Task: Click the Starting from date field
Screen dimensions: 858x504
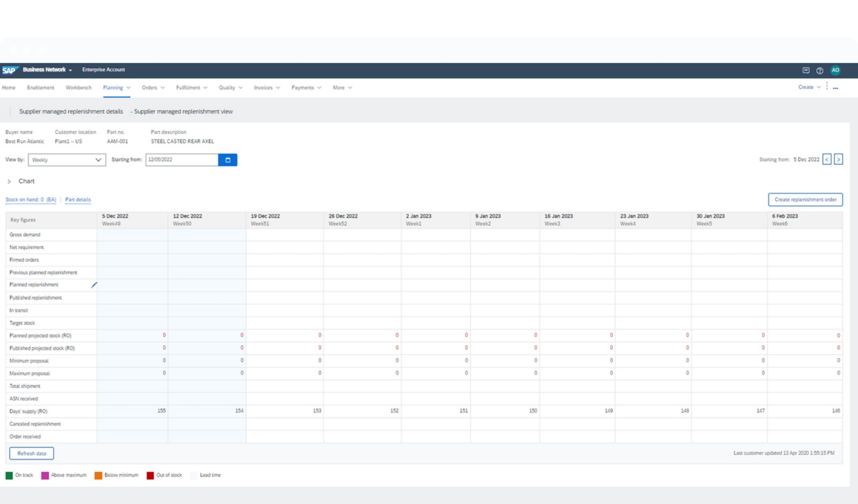Action: pyautogui.click(x=182, y=160)
